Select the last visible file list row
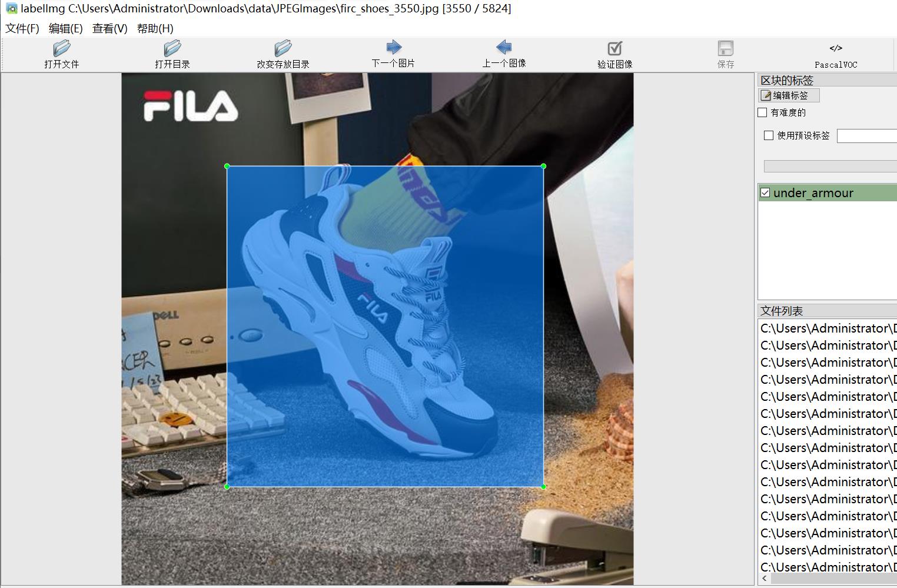The height and width of the screenshot is (588, 897). (x=828, y=567)
